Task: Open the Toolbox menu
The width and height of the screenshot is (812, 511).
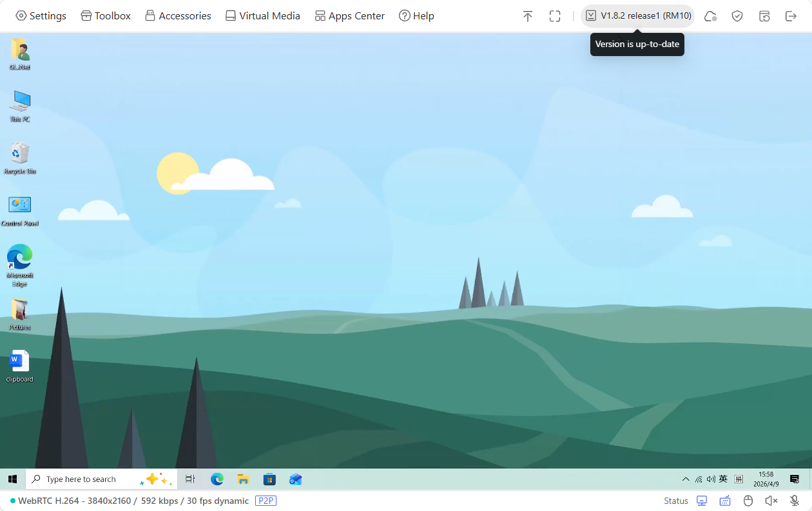Action: [106, 16]
